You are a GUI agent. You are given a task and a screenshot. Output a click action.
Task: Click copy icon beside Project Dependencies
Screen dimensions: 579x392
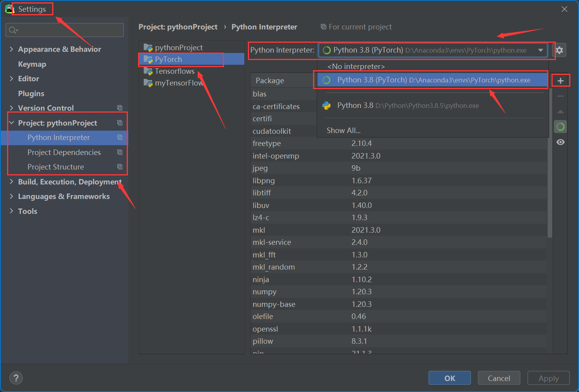(120, 152)
